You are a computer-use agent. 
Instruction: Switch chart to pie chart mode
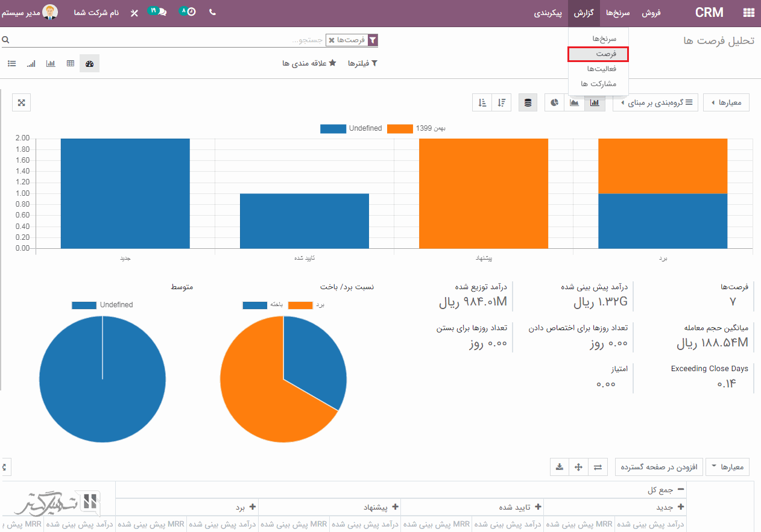(x=555, y=102)
